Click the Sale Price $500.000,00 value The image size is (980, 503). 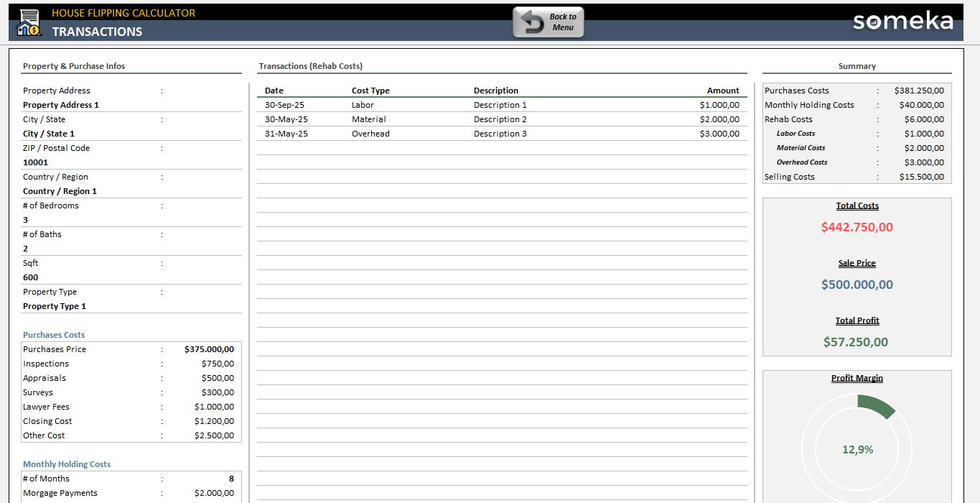point(857,285)
